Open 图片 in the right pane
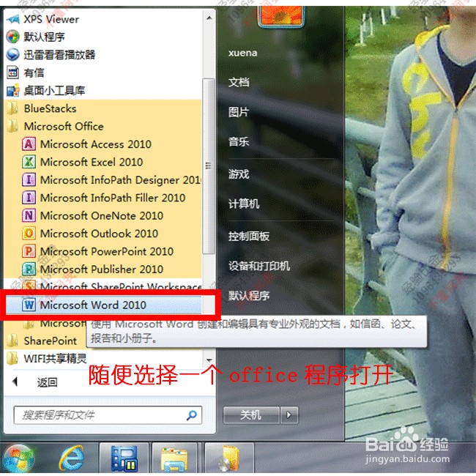This screenshot has height=476, width=476. (239, 112)
